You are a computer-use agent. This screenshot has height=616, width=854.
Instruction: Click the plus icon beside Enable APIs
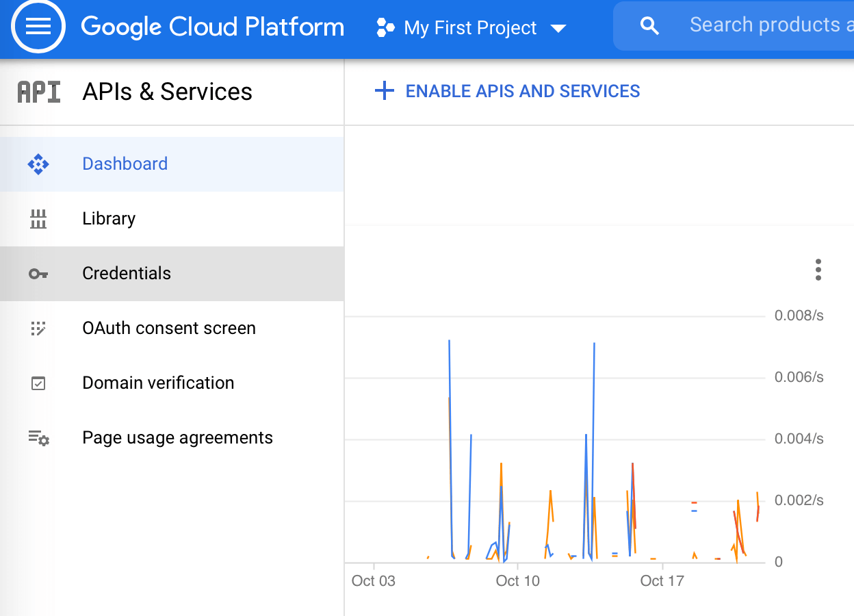[x=385, y=91]
